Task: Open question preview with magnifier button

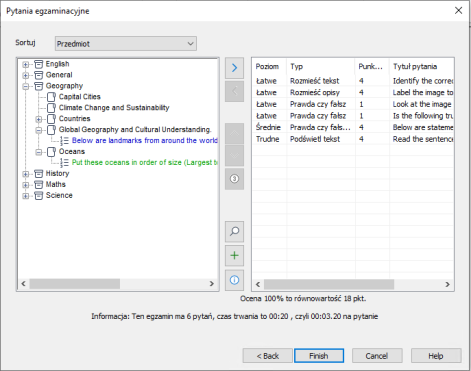Action: tap(234, 231)
